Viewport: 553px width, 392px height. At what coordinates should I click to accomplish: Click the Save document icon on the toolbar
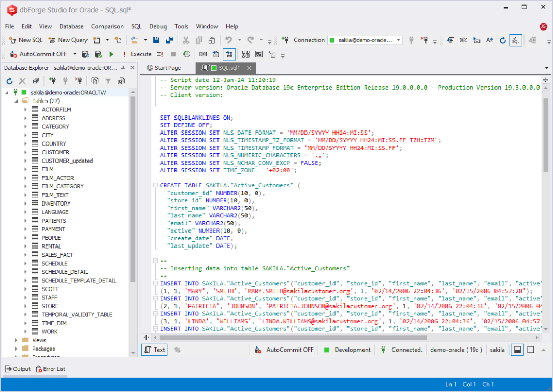[x=156, y=40]
